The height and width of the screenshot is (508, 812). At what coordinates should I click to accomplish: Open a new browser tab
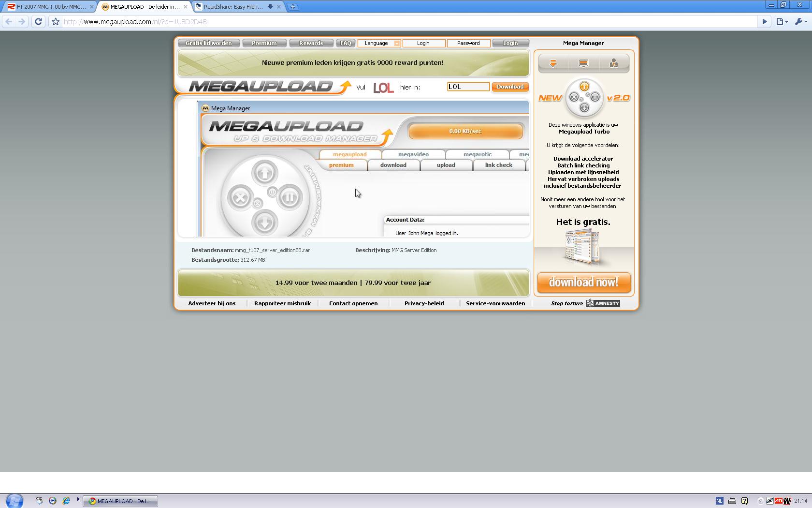click(292, 7)
